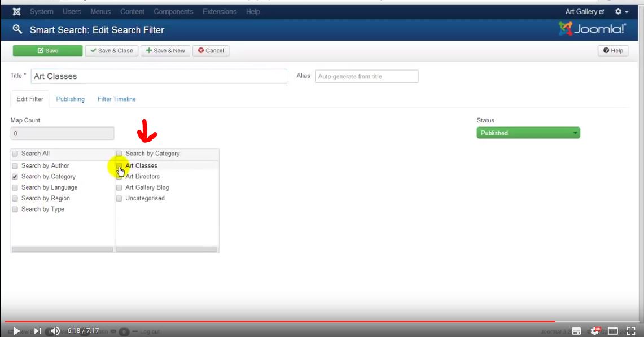Screen dimensions: 644x337
Task: Switch to the Publishing tab
Action: tap(70, 99)
